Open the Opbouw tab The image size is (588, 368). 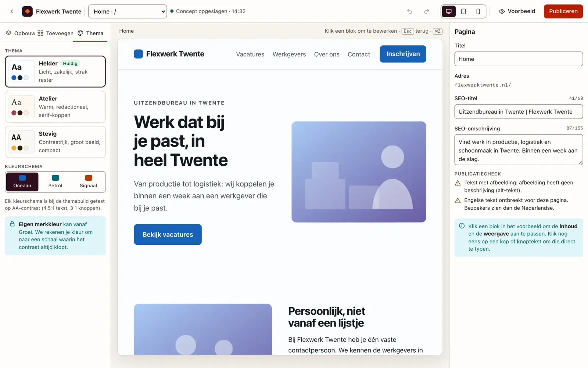21,33
